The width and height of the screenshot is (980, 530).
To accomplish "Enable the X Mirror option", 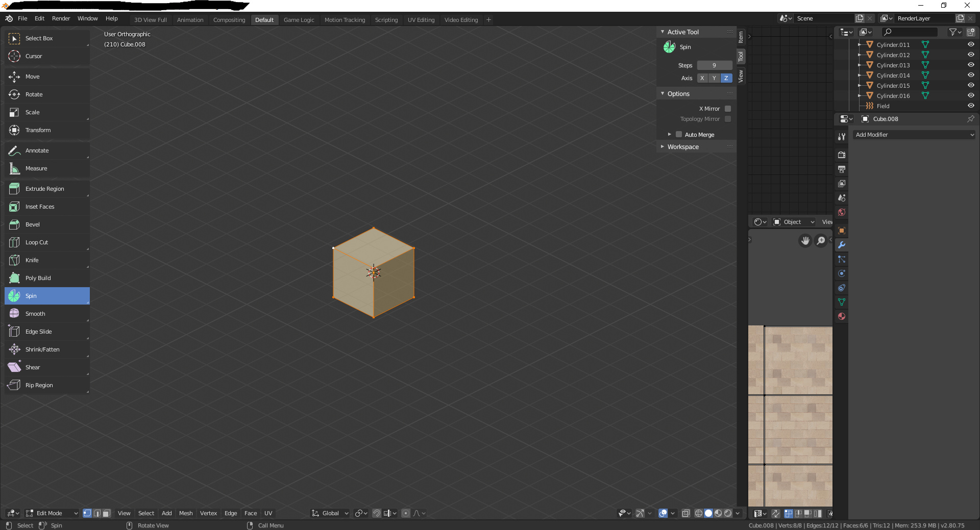I will (729, 109).
